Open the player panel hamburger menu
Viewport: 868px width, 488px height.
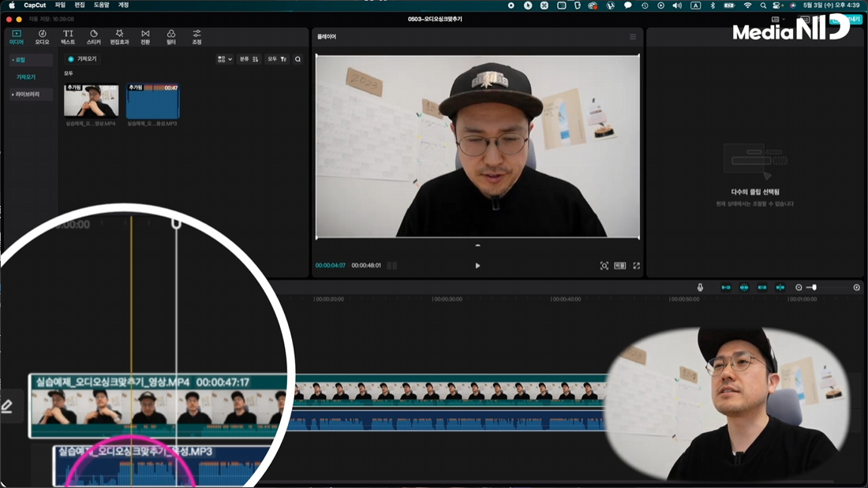coord(633,37)
